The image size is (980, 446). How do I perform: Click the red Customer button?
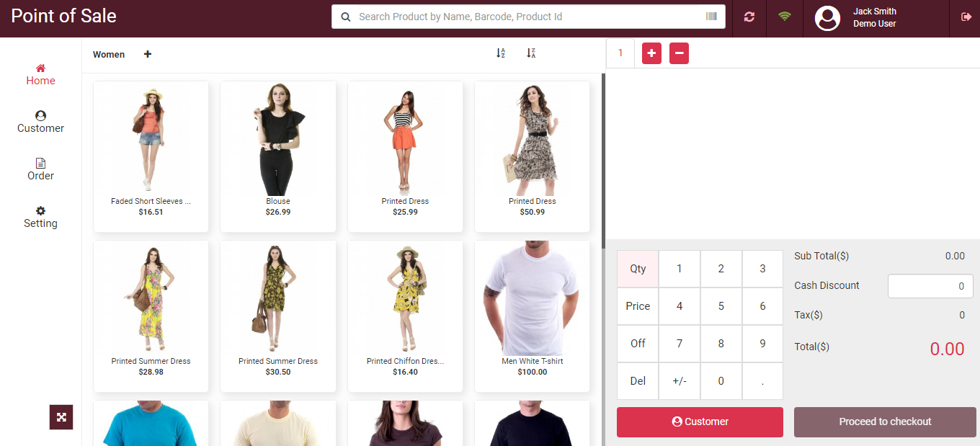[x=700, y=422]
